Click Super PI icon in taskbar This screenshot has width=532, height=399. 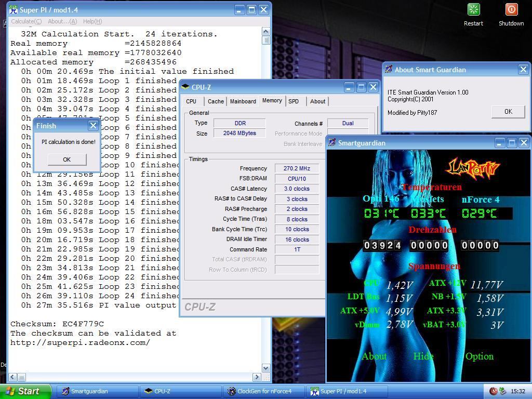click(314, 391)
